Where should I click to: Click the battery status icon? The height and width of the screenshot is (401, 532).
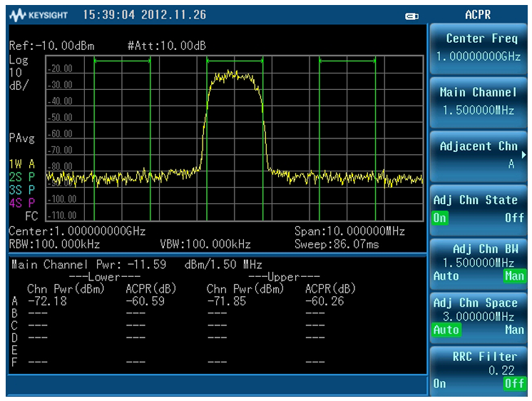pos(411,16)
